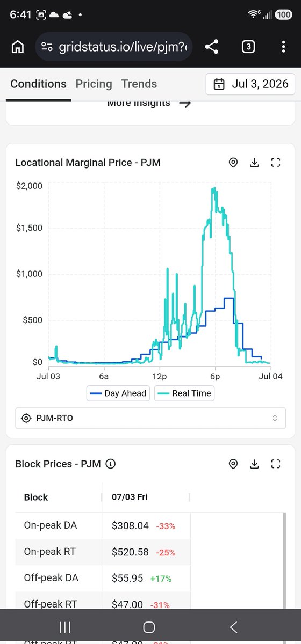Open the PJM-RTO location dropdown
This screenshot has height=644, width=301.
tap(150, 418)
